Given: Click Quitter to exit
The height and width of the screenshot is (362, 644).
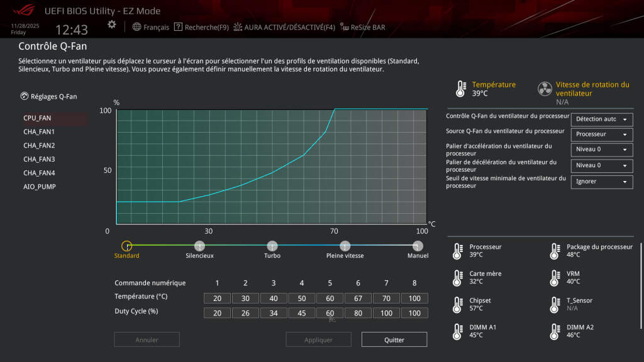Looking at the screenshot, I should (x=394, y=339).
